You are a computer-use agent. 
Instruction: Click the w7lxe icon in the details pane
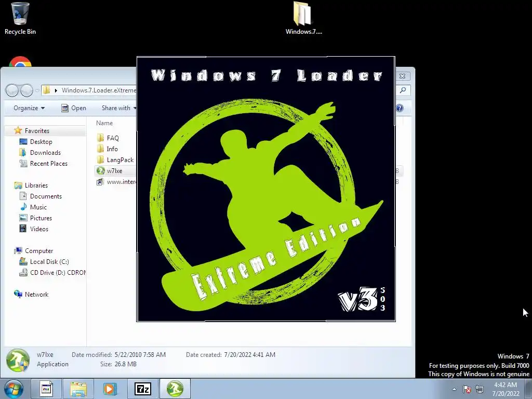click(x=18, y=360)
